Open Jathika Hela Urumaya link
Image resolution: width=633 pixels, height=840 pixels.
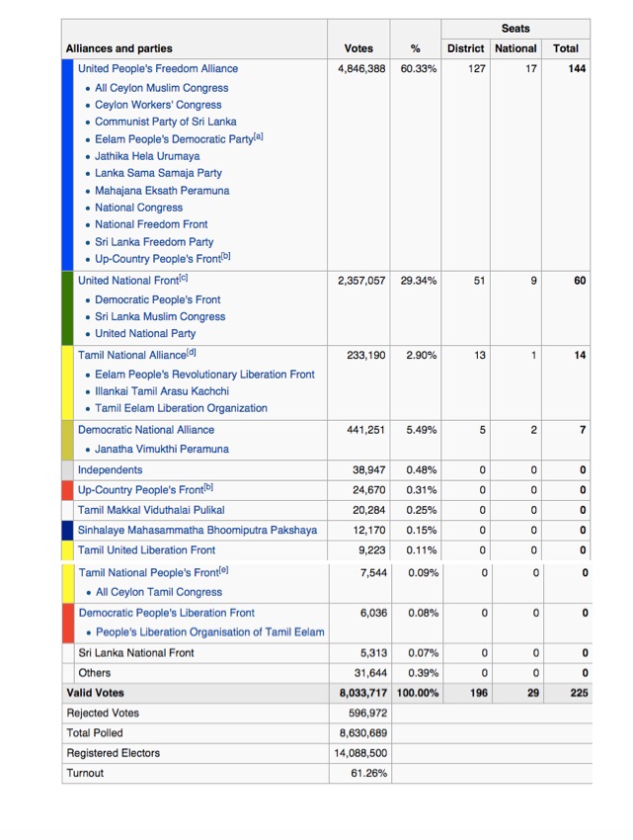(x=147, y=156)
